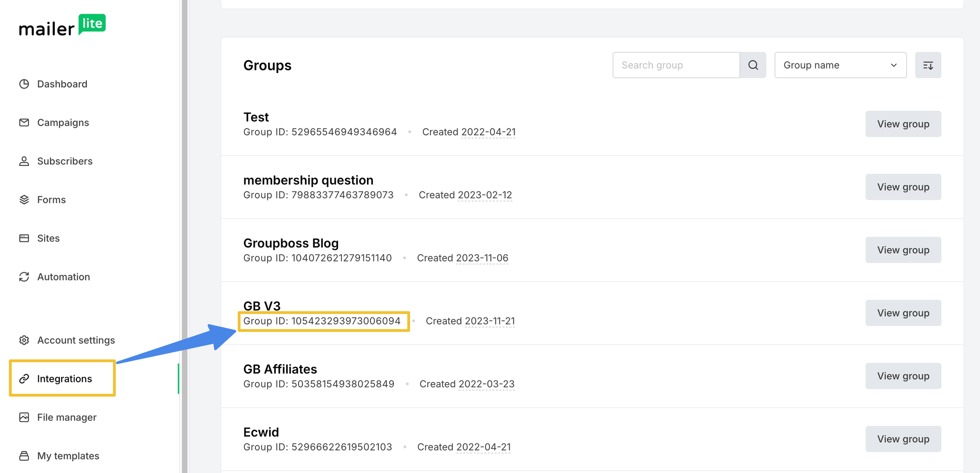980x473 pixels.
Task: Click the Integrations link icon
Action: [24, 378]
